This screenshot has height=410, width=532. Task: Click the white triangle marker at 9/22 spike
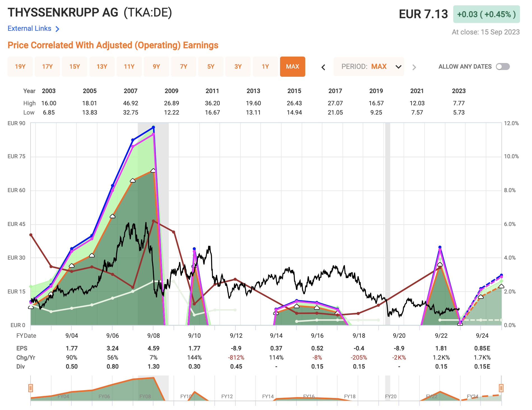[440, 264]
